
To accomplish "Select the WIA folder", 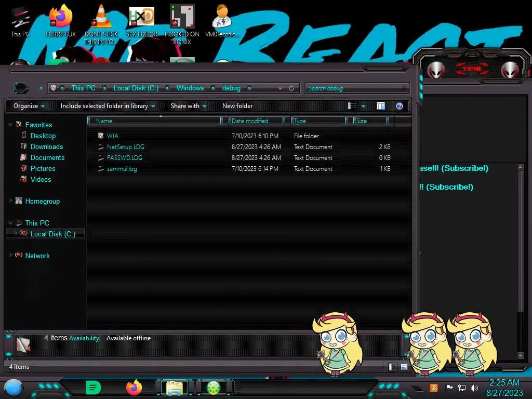I will 112,136.
